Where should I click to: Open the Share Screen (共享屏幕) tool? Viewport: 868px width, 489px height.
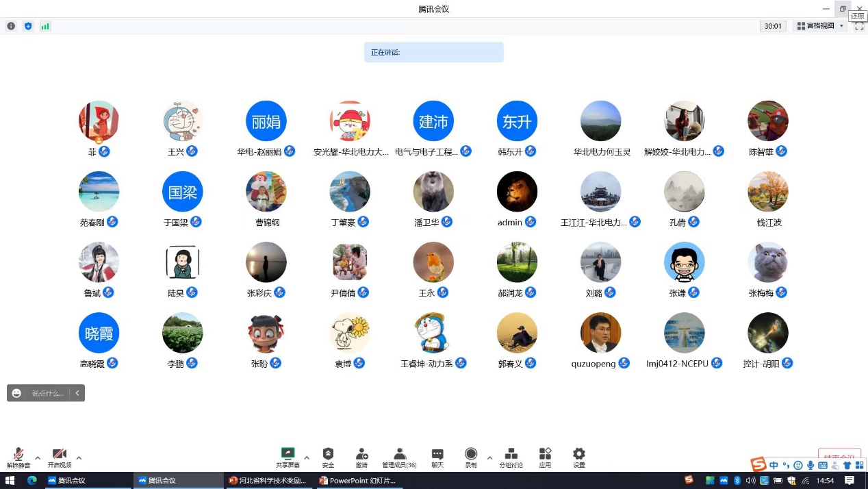[x=288, y=456]
